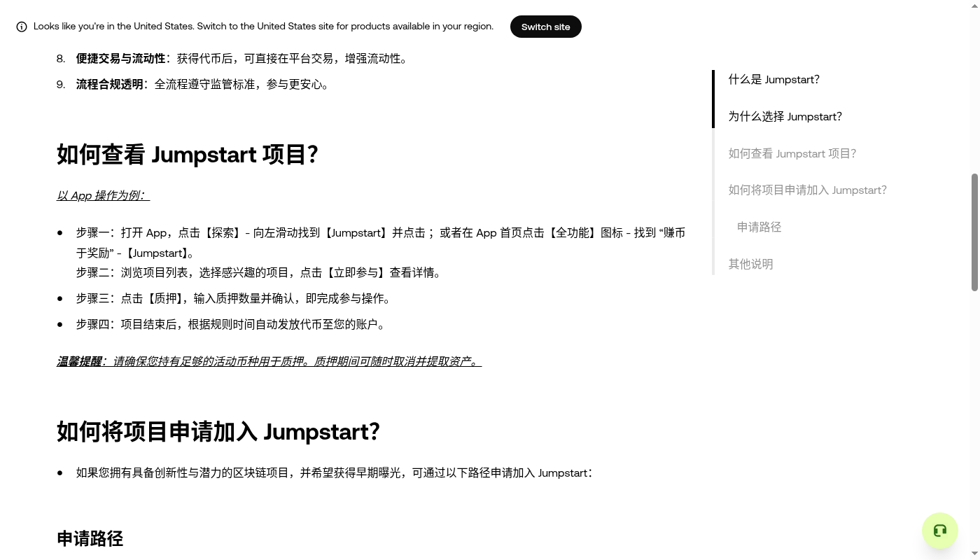Select 其他说明 in the table of contents
Image resolution: width=980 pixels, height=560 pixels.
(750, 264)
